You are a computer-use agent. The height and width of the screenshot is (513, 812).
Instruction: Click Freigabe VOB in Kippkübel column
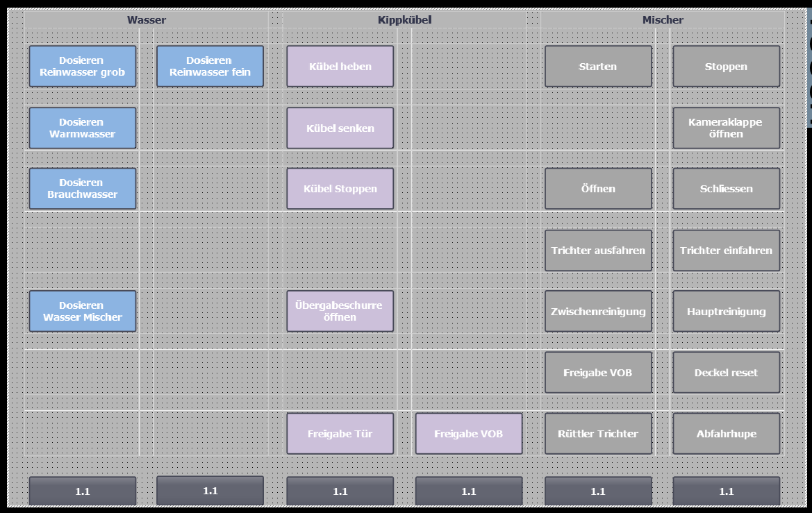(469, 434)
